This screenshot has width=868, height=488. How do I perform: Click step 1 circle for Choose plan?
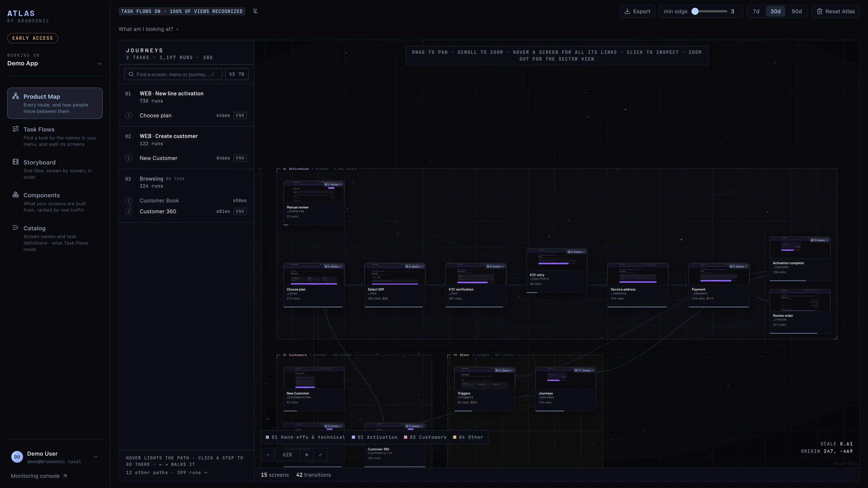(x=129, y=115)
